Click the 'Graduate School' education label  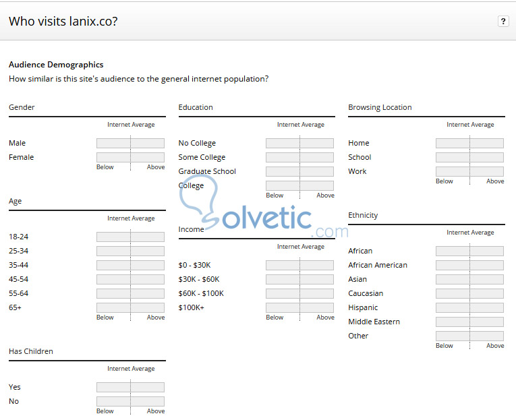click(x=207, y=171)
